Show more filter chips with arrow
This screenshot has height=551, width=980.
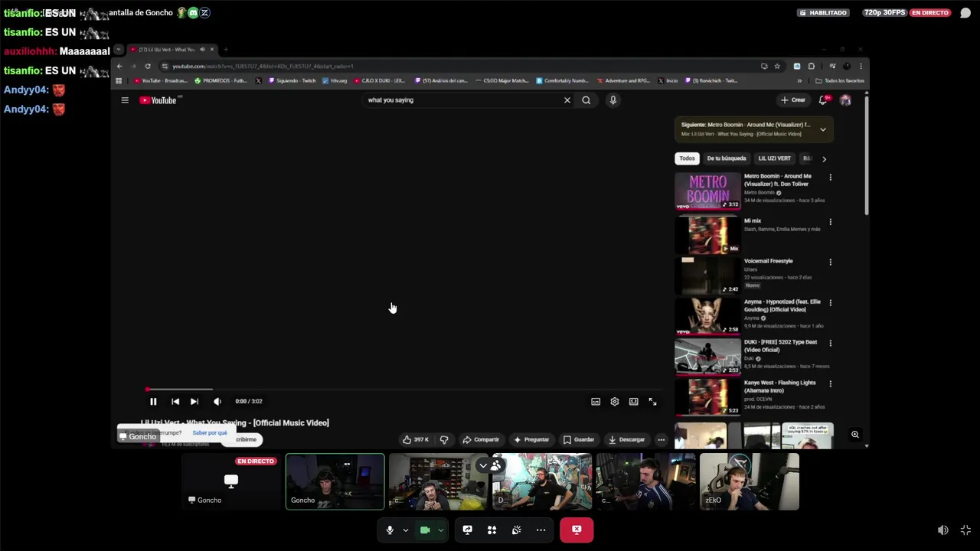824,159
